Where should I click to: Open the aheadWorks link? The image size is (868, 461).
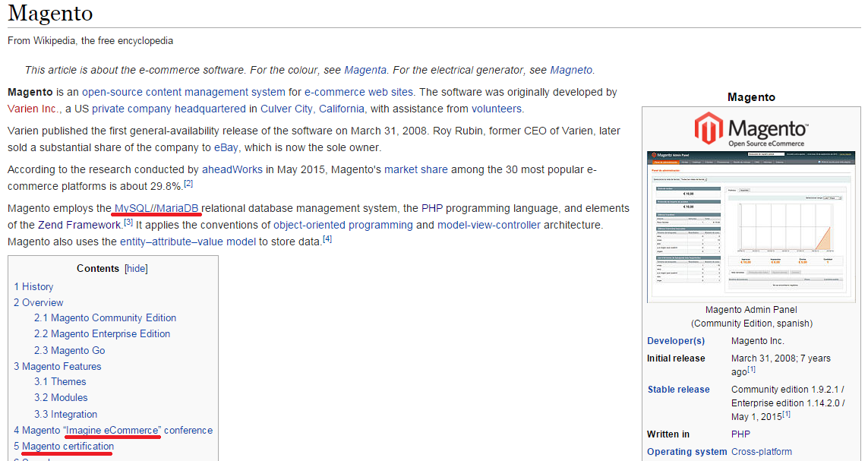pyautogui.click(x=232, y=170)
